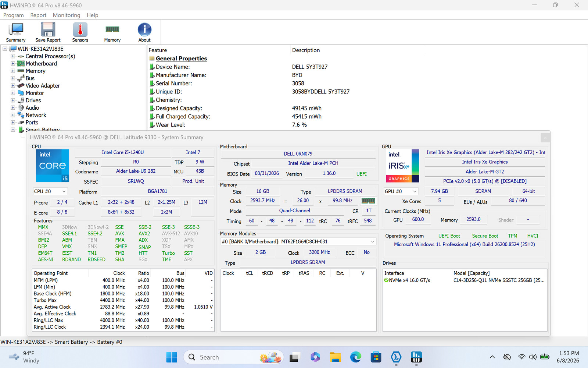588x368 pixels.
Task: Open the Program menu
Action: tap(13, 15)
